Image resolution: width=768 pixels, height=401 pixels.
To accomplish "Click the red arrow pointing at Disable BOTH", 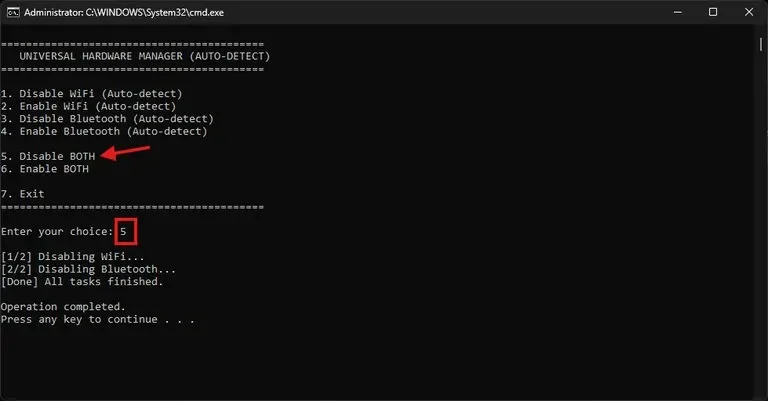I will point(125,152).
